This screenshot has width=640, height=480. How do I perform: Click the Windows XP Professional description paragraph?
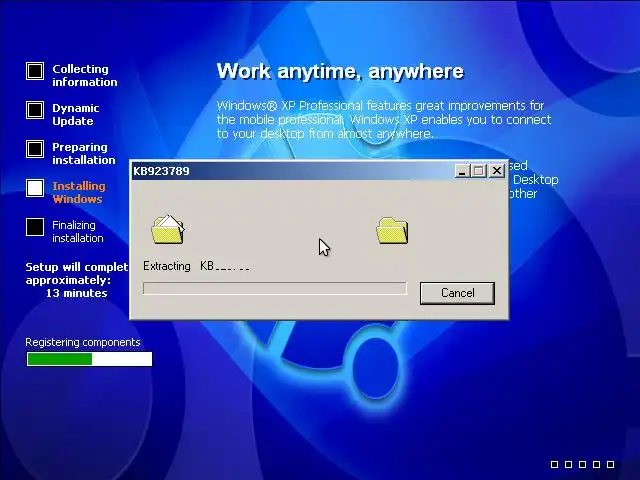coord(384,120)
